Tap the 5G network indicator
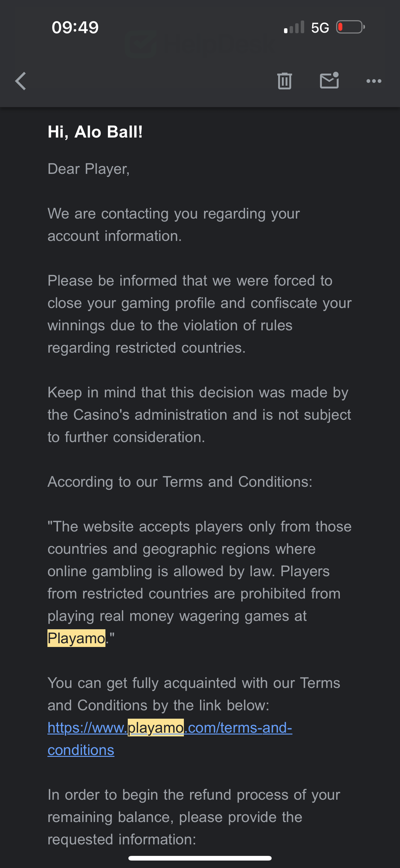400x868 pixels. click(x=320, y=28)
